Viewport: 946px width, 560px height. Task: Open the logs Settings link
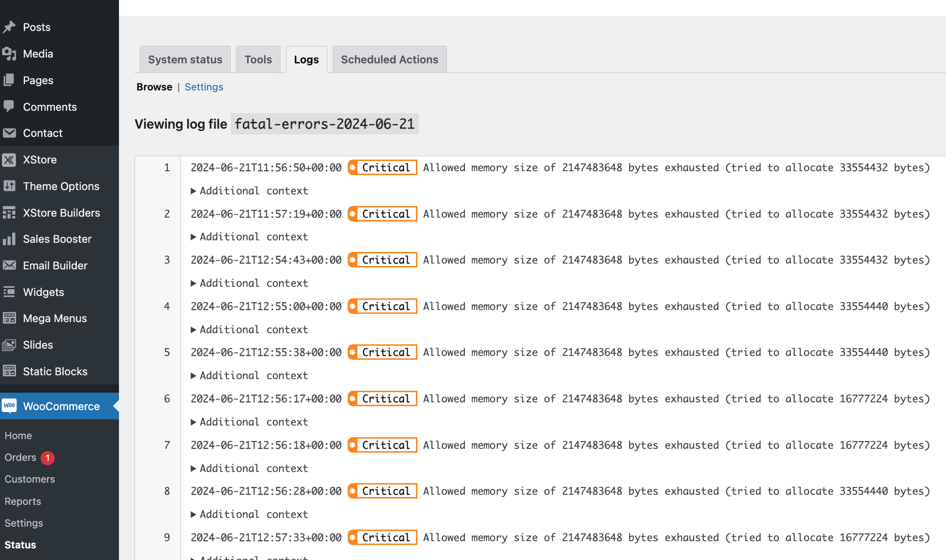tap(204, 87)
